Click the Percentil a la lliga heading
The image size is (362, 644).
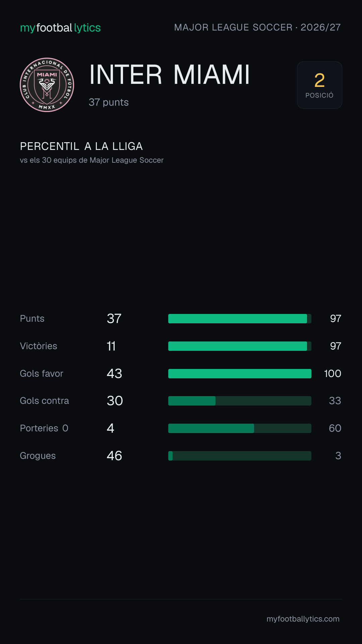tap(81, 146)
